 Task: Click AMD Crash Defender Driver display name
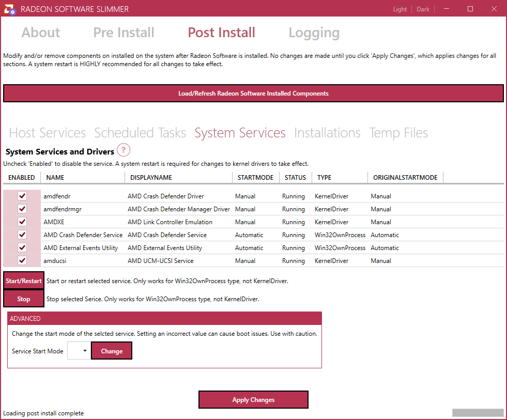(x=165, y=196)
